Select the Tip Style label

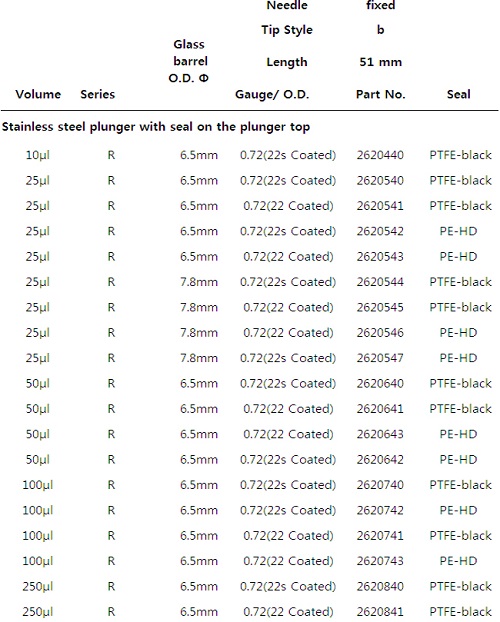pos(287,30)
